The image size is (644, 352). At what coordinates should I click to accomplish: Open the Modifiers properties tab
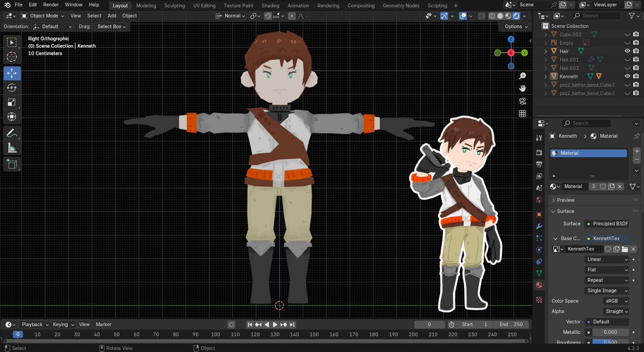coord(539,226)
